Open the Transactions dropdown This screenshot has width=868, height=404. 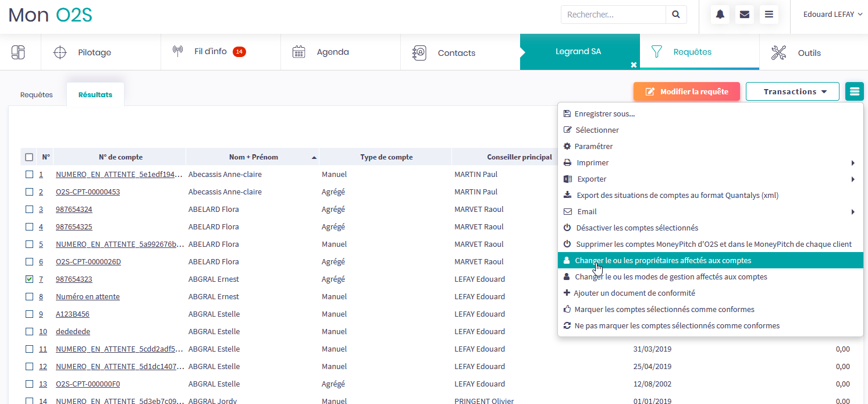[792, 91]
